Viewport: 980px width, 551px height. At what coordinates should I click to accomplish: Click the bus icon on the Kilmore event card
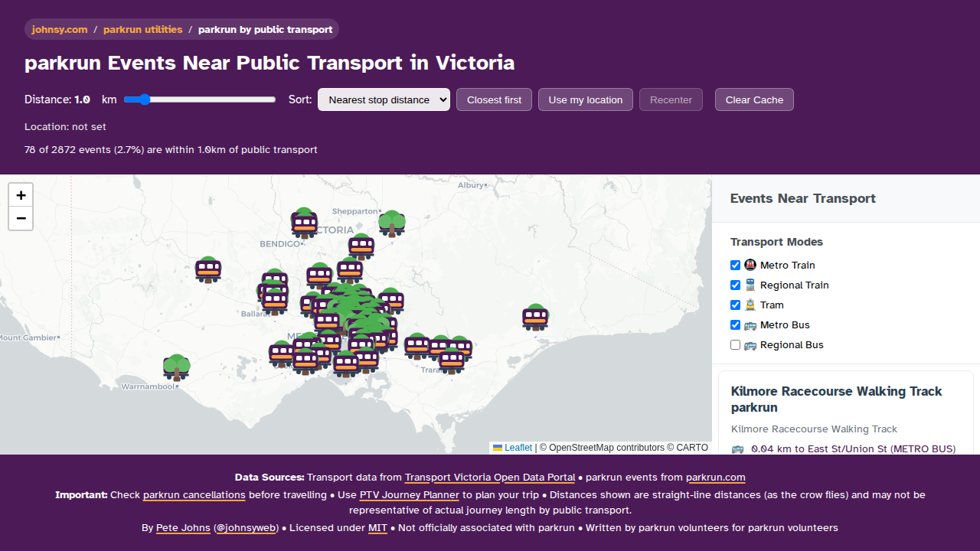coord(737,449)
